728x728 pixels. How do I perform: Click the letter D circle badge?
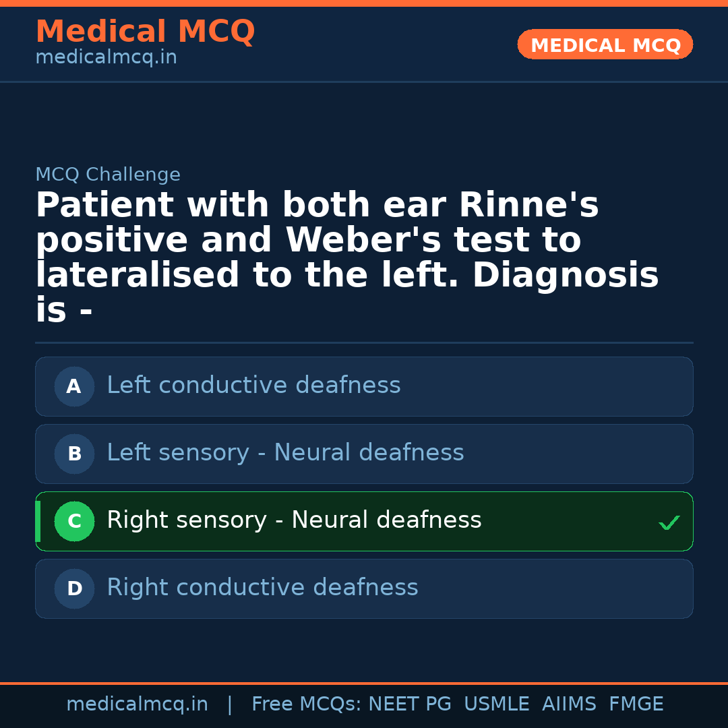[x=74, y=588]
